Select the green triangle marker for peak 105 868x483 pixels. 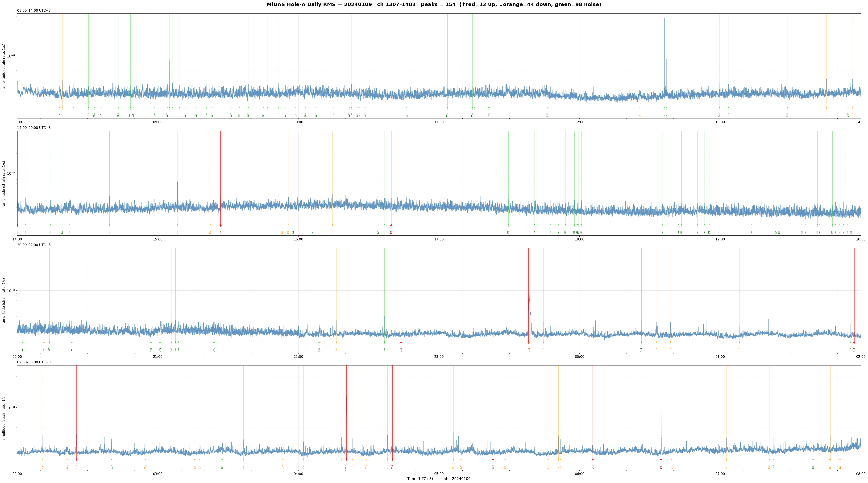pyautogui.click(x=214, y=342)
